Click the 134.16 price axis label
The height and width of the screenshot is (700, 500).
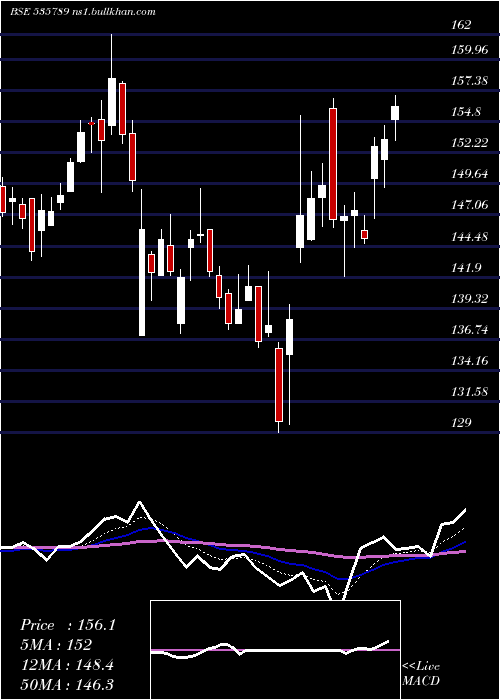[x=470, y=360]
